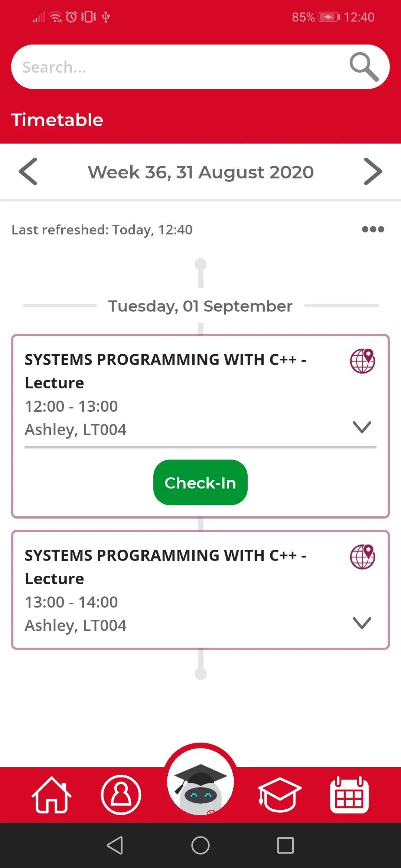Open the calendar timetable icon in navigation
401x868 pixels.
[349, 795]
